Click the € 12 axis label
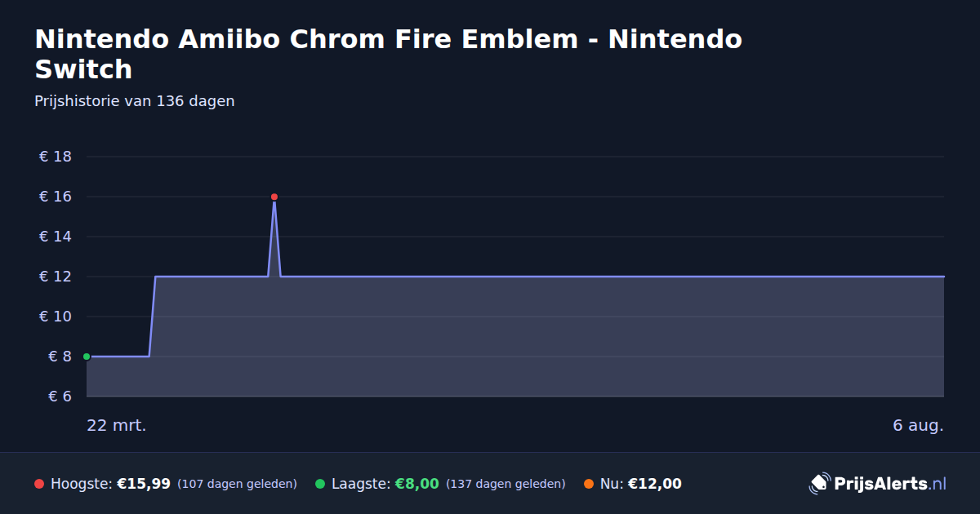This screenshot has height=514, width=980. [x=56, y=277]
